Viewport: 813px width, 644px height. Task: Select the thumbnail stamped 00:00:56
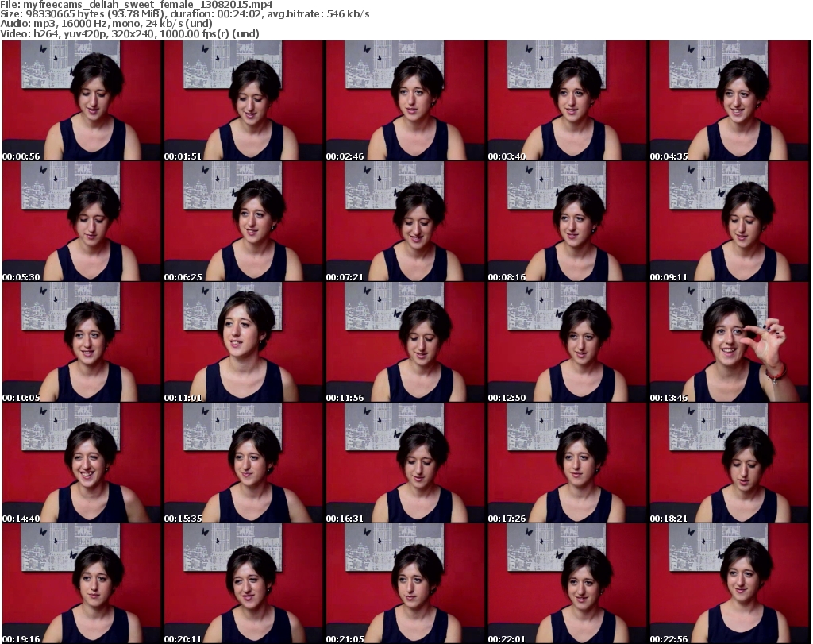[82, 101]
